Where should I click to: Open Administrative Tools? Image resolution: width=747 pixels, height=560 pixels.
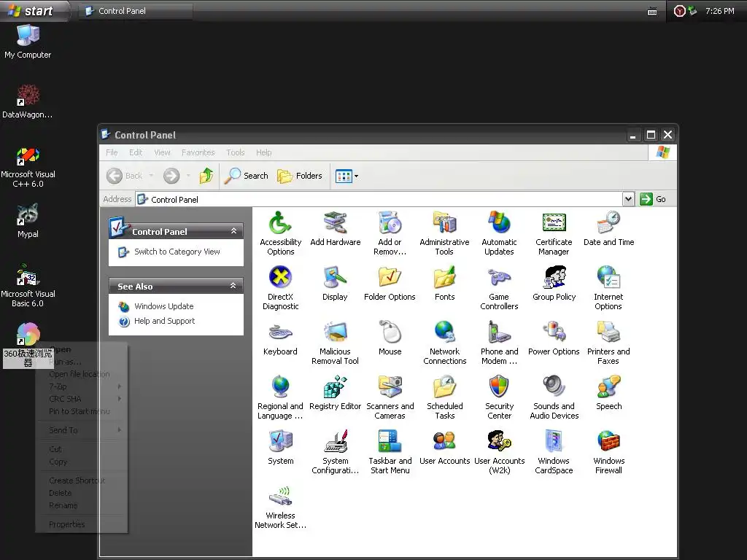pyautogui.click(x=444, y=233)
